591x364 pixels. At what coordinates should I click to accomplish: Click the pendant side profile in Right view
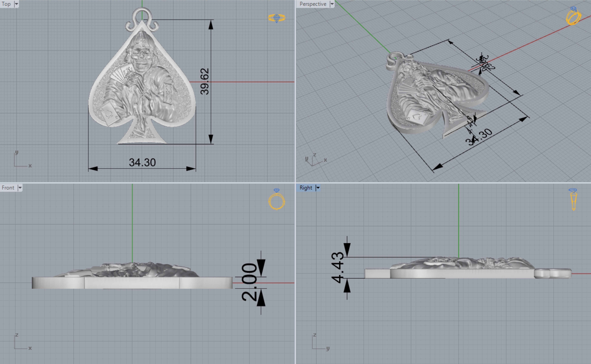pos(468,268)
